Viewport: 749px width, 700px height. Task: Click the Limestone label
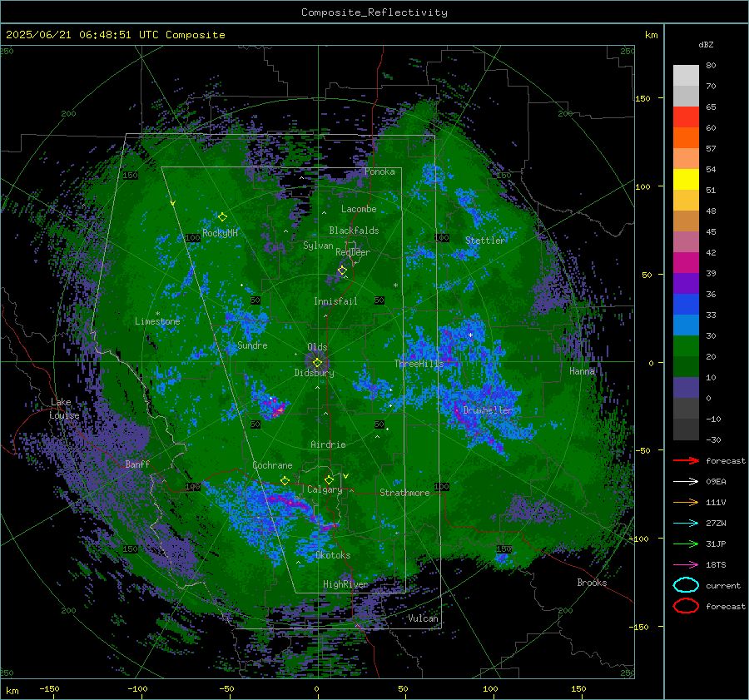157,321
